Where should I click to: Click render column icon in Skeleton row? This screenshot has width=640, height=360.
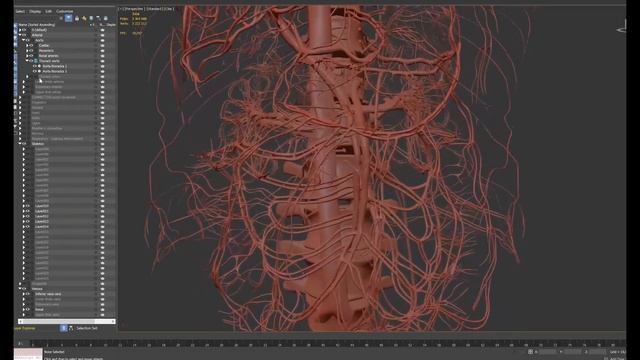click(102, 144)
